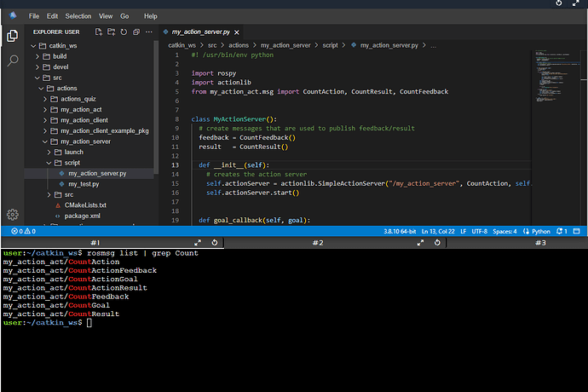Screen dimensions: 588x392
Task: Select the my_action_server.py editor tab
Action: coord(200,32)
